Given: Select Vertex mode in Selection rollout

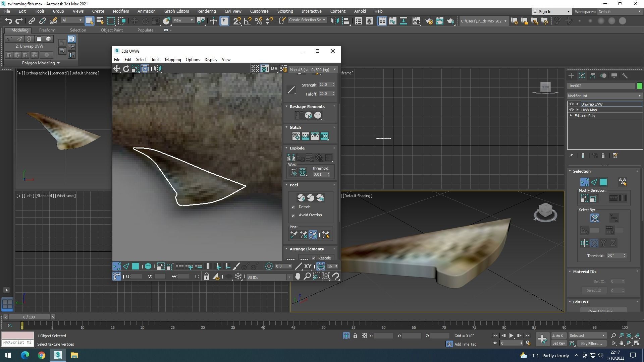Looking at the screenshot, I should pyautogui.click(x=584, y=182).
